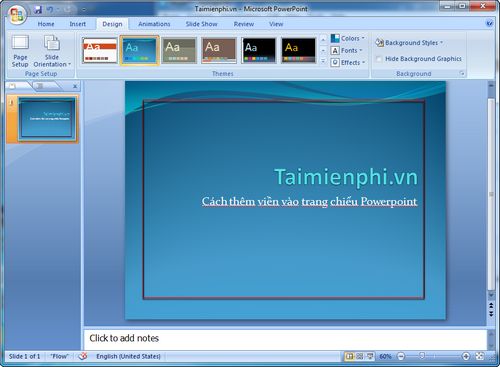Open the Animations tab
The height and width of the screenshot is (367, 500).
[154, 24]
